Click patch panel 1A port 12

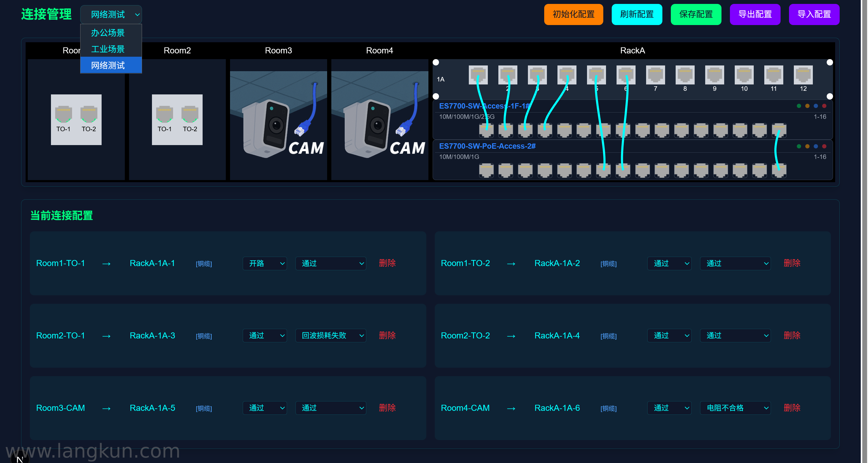pyautogui.click(x=803, y=75)
